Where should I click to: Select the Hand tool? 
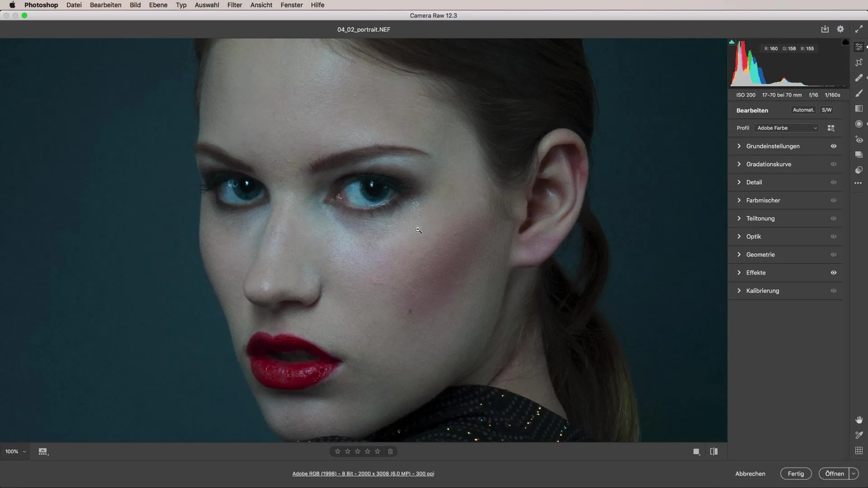[x=859, y=420]
